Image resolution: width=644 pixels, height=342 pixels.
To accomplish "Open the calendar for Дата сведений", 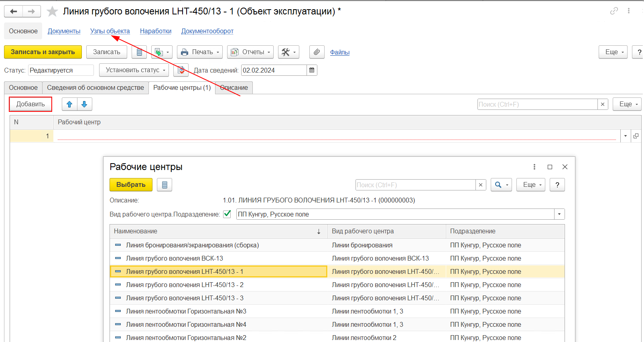I will pyautogui.click(x=312, y=70).
